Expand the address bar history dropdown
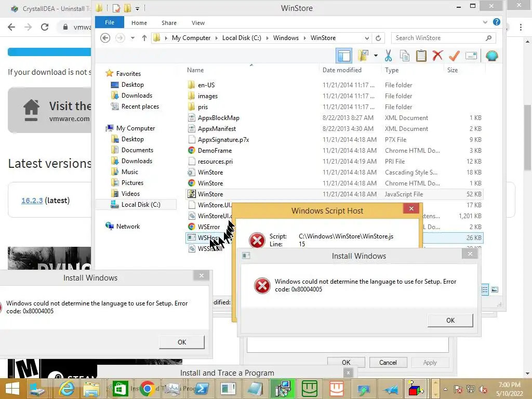The height and width of the screenshot is (399, 532). (367, 38)
